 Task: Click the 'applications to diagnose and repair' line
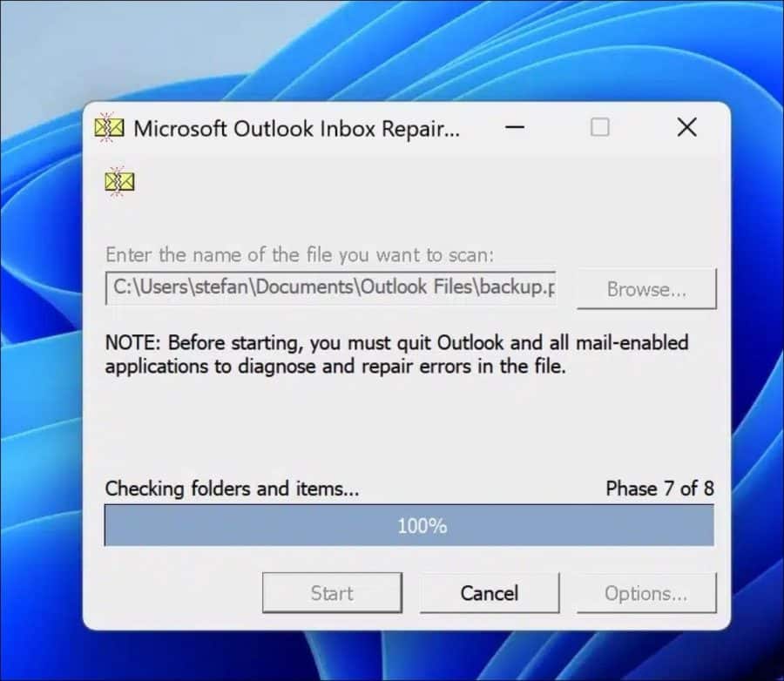(x=335, y=367)
